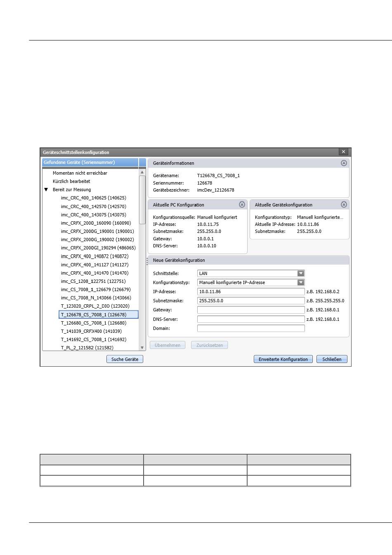Screen dimensions: 392x555
Task: Open the Konfigurationstyp dropdown
Action: click(x=301, y=282)
